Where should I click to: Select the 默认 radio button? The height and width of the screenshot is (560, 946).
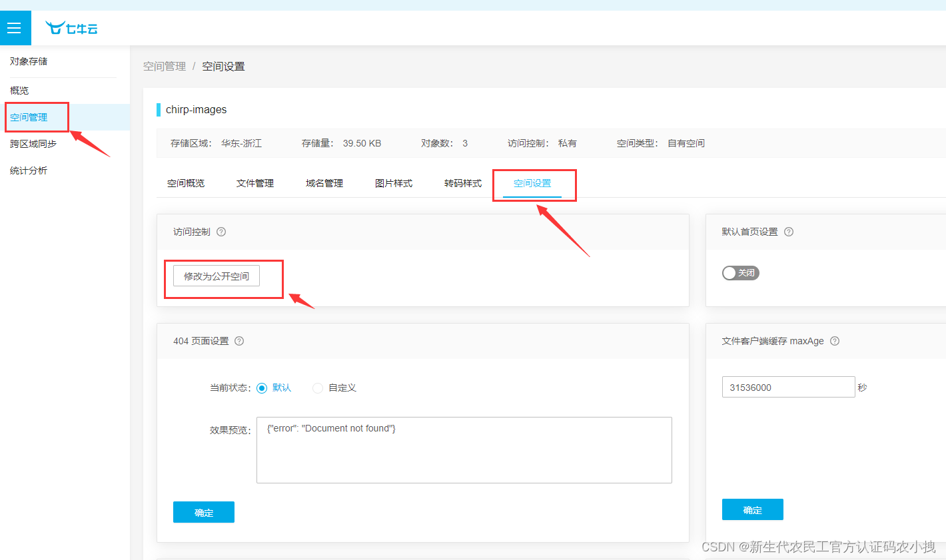[262, 388]
